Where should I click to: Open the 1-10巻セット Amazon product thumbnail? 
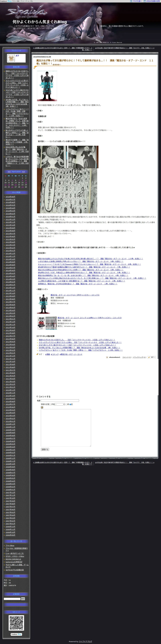(x=47, y=323)
